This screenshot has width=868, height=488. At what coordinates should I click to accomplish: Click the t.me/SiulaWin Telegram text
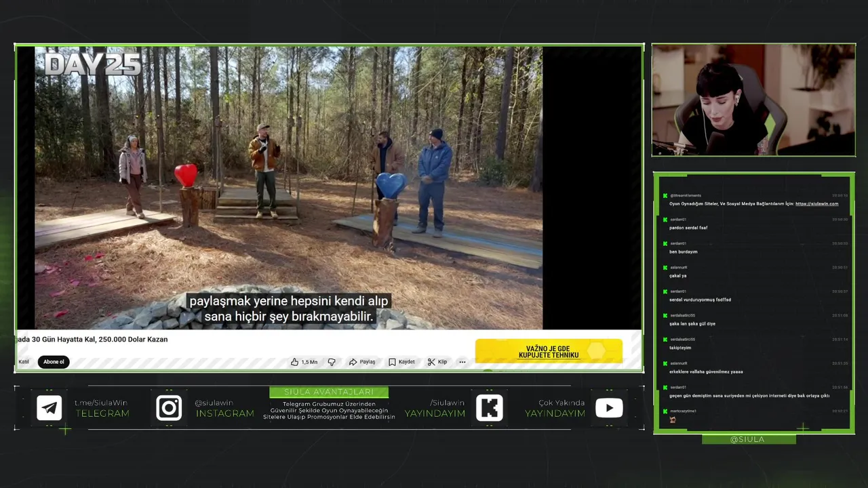pyautogui.click(x=101, y=403)
